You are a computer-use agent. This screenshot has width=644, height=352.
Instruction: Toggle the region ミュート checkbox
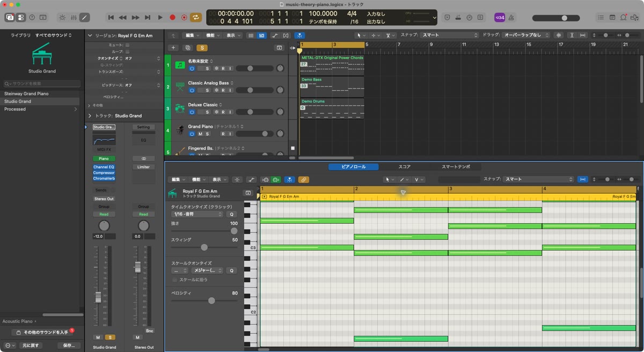point(127,45)
